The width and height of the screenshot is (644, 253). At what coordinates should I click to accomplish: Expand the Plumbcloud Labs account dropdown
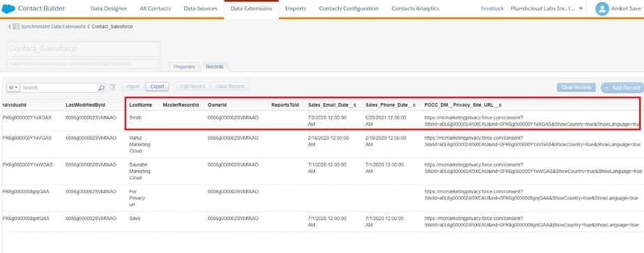coord(581,8)
